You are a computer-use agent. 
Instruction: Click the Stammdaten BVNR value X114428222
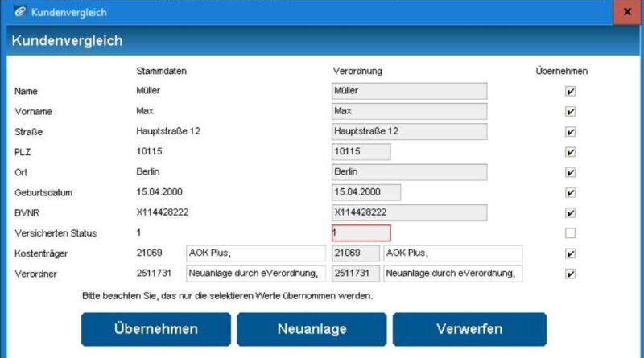163,212
